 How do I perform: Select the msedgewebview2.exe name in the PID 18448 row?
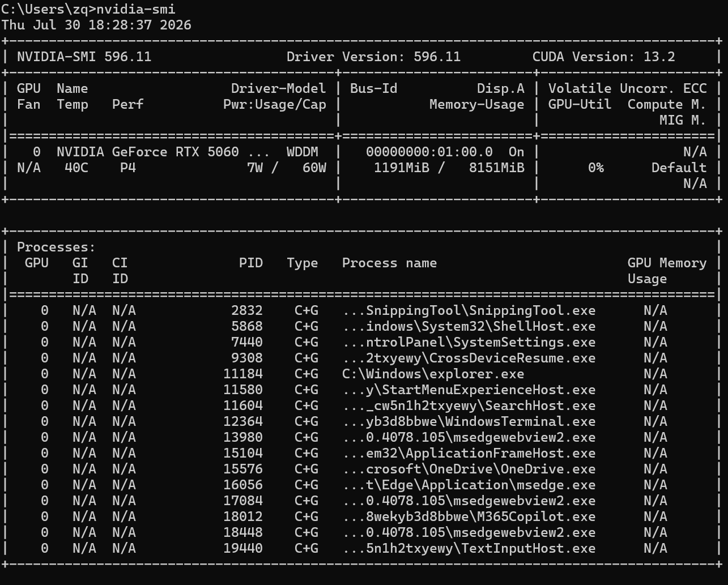click(x=469, y=532)
